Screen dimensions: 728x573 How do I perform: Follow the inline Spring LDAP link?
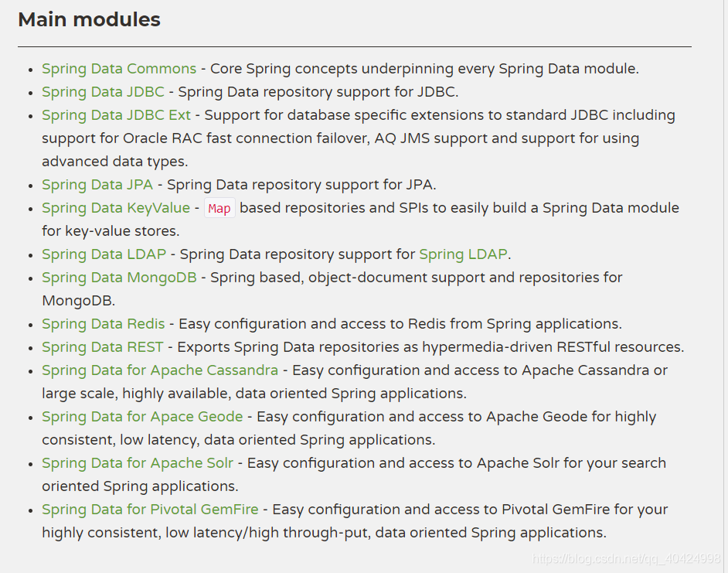(463, 254)
